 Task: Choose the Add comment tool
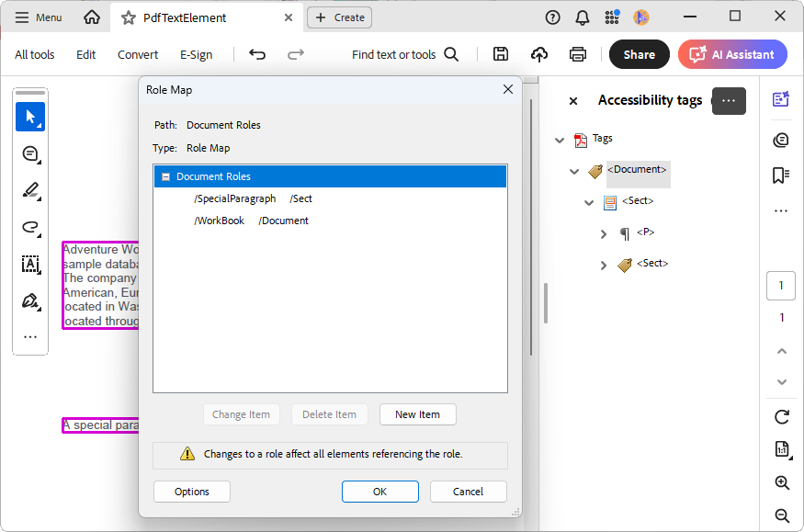30,153
